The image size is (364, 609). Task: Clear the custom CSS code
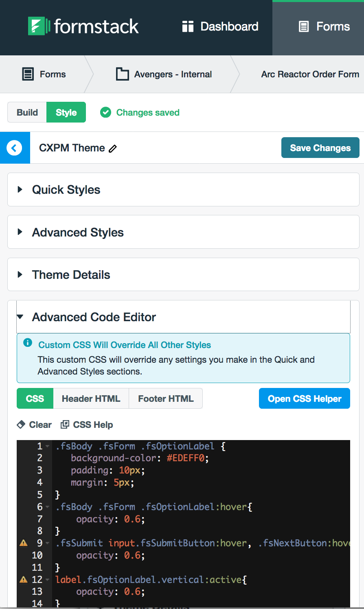[34, 425]
